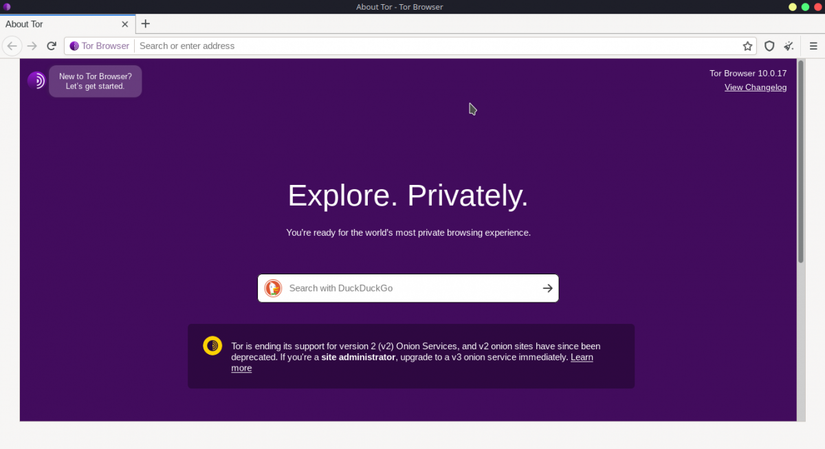Click the New Identity broom icon
Viewport: 825px width, 449px height.
789,46
